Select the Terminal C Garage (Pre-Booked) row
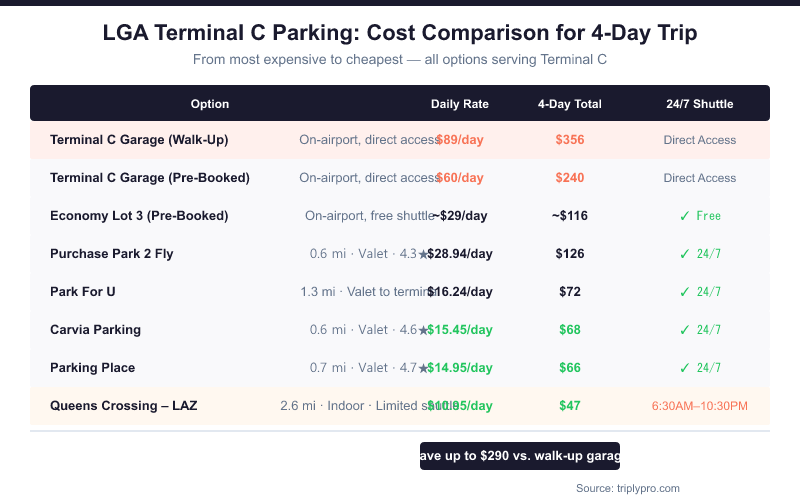Screen dimensions: 800x500 tap(150, 178)
